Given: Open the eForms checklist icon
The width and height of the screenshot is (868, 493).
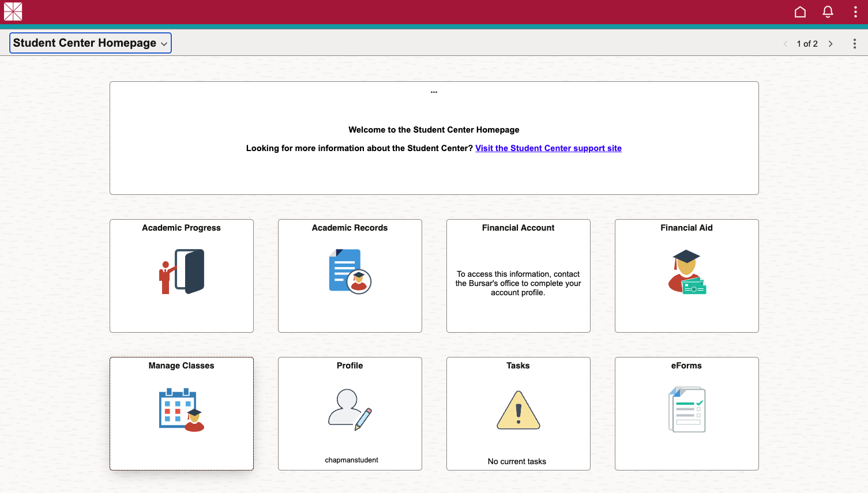Looking at the screenshot, I should [687, 410].
